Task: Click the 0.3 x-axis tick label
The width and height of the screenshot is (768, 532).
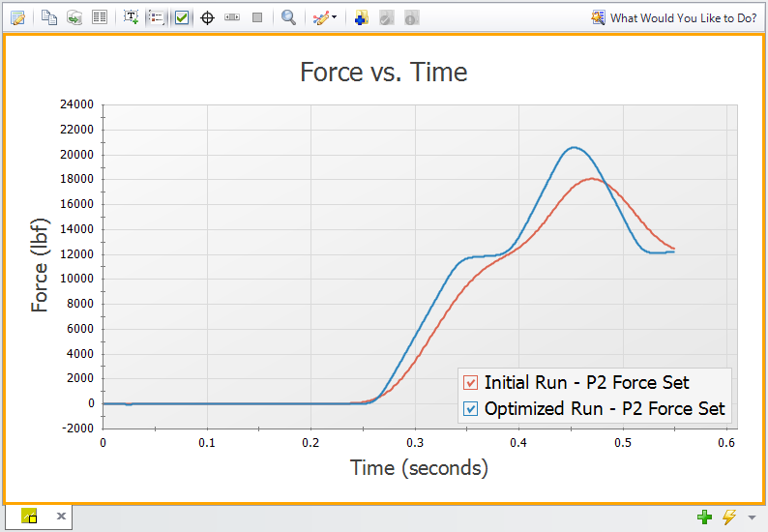Action: pyautogui.click(x=415, y=443)
